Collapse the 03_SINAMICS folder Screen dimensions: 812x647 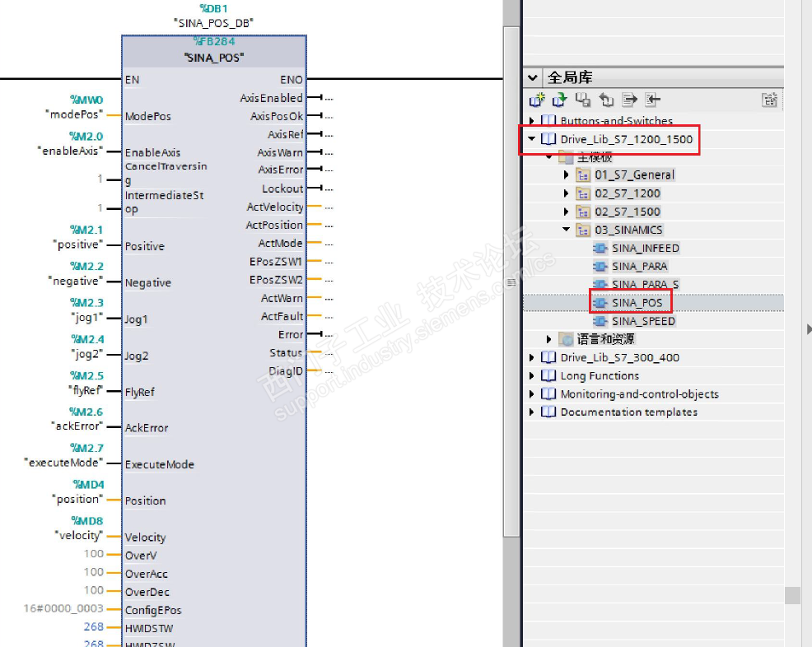(566, 230)
